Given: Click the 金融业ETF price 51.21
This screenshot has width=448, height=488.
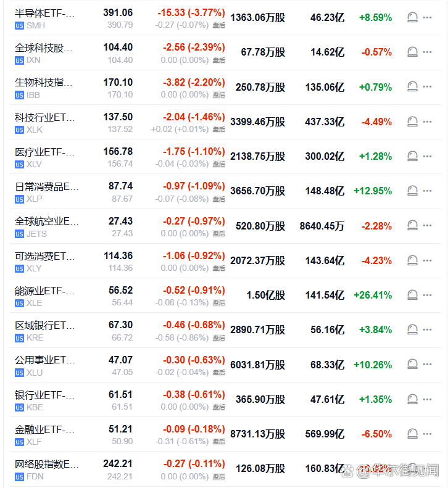Looking at the screenshot, I should pyautogui.click(x=120, y=429).
